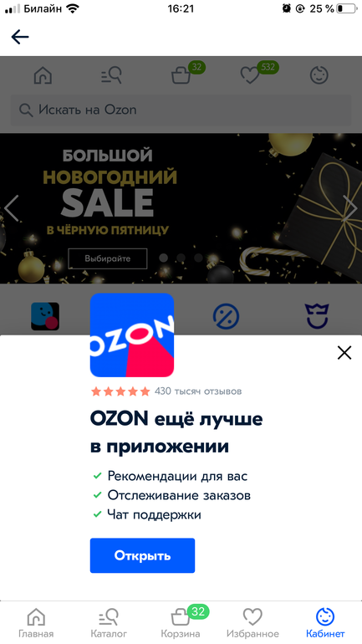Show next banner with right chevron
Image resolution: width=362 pixels, height=644 pixels.
coord(349,208)
